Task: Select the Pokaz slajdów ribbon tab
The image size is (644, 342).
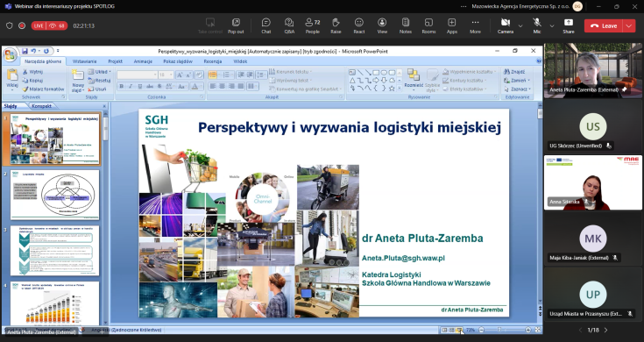Action: coord(177,61)
